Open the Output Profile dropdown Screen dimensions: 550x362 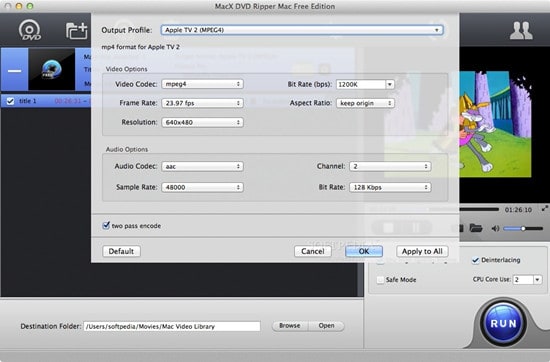click(302, 30)
